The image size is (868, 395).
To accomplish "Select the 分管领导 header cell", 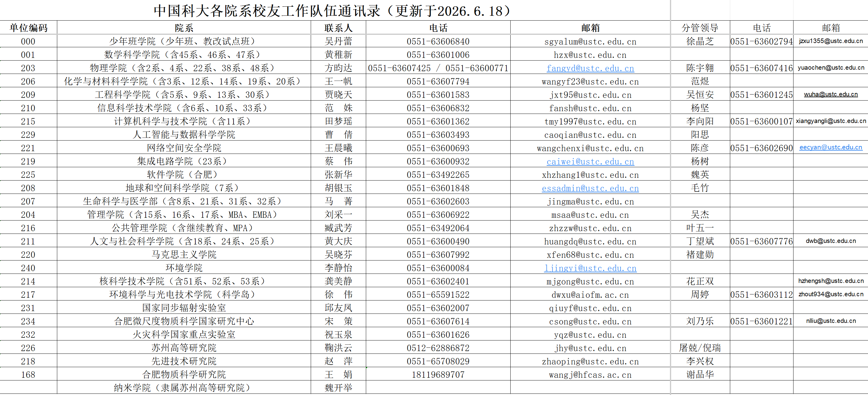I will pos(700,28).
